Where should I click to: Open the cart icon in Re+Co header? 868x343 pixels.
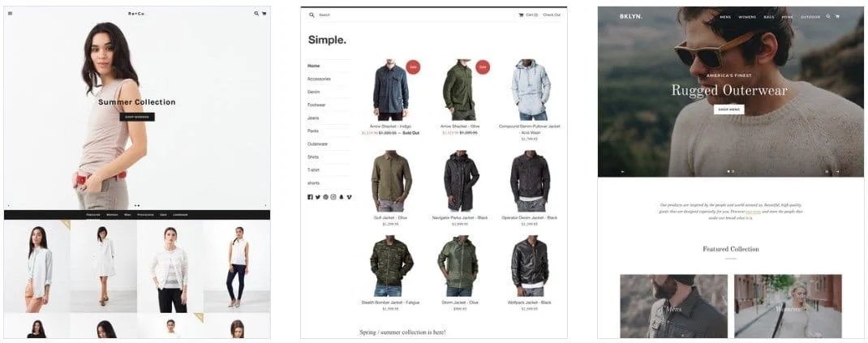click(x=264, y=13)
